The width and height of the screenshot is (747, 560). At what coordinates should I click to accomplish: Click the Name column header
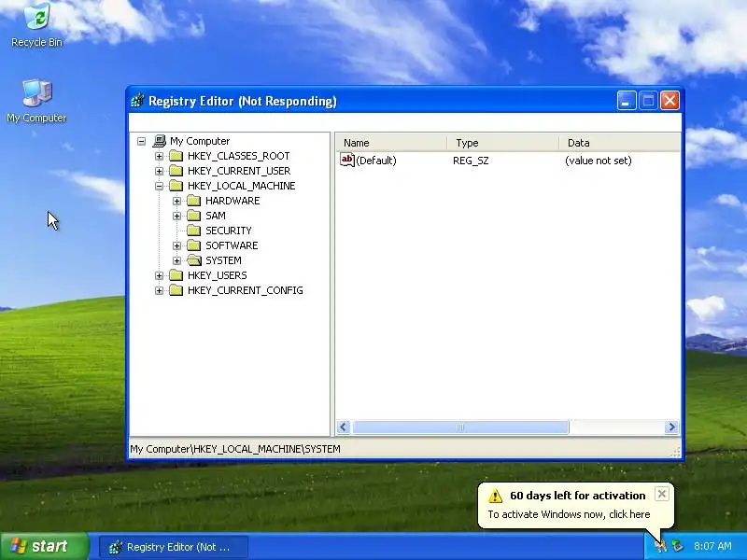(391, 143)
